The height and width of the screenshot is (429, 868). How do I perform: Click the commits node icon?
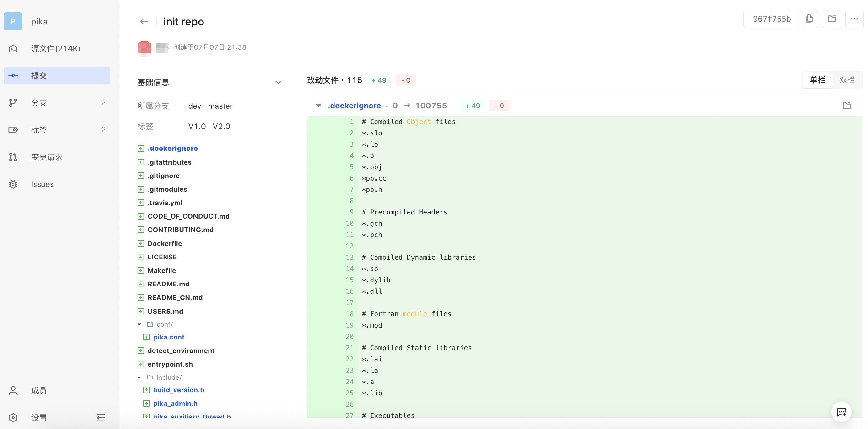click(13, 75)
